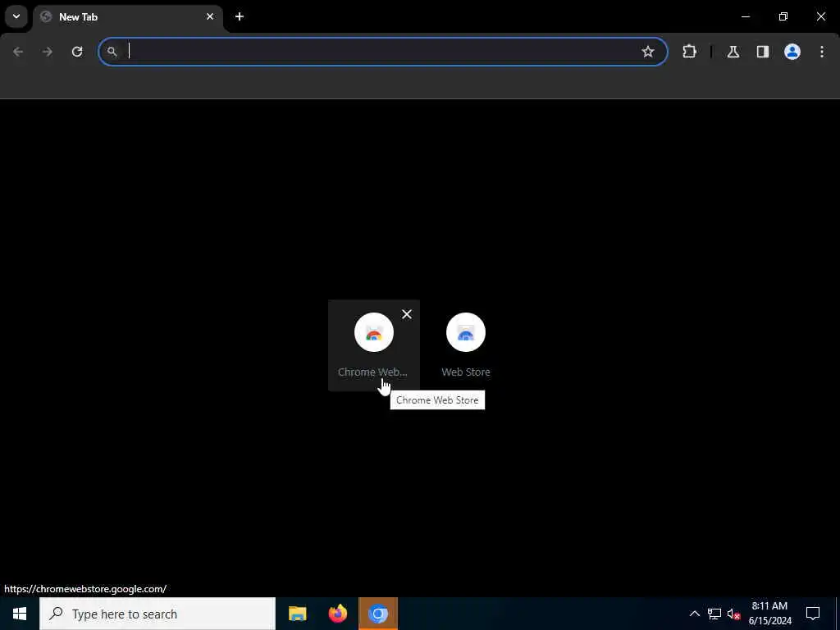The height and width of the screenshot is (630, 840).
Task: Open the profile avatar menu
Action: (792, 52)
